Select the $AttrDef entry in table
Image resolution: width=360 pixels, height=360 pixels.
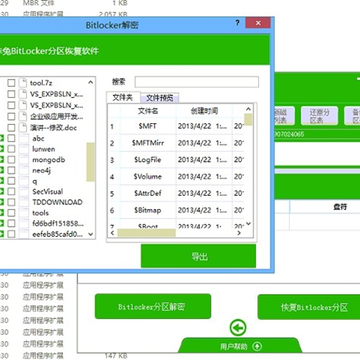click(x=148, y=193)
